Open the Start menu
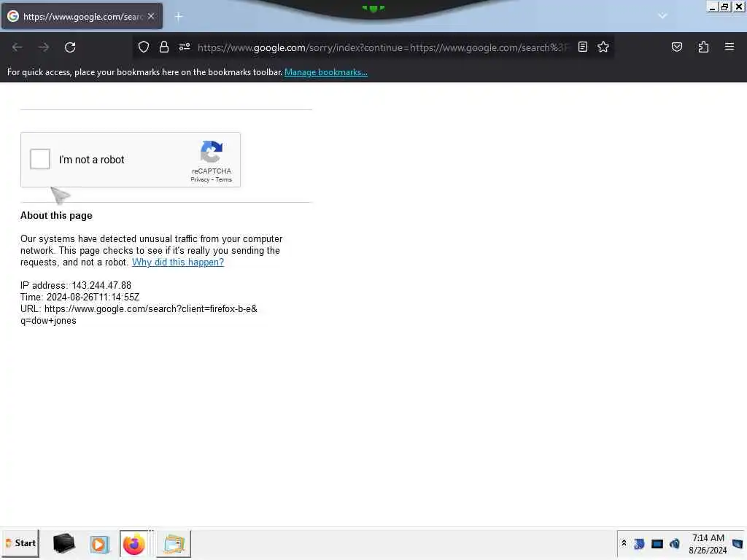The height and width of the screenshot is (560, 747). [20, 543]
